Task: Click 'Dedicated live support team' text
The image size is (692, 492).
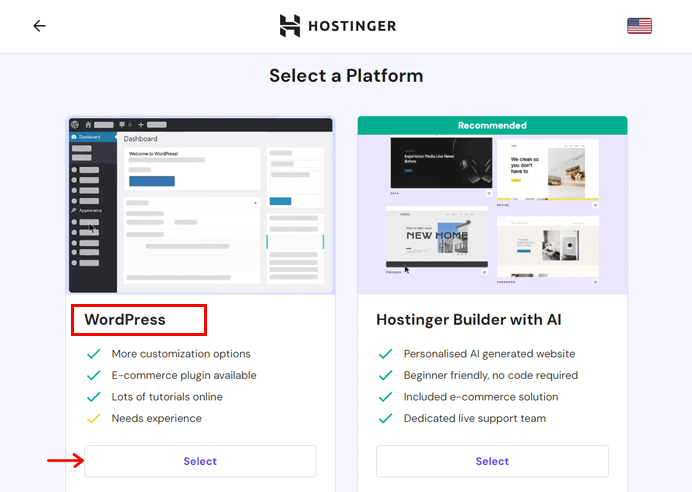Action: (x=475, y=418)
